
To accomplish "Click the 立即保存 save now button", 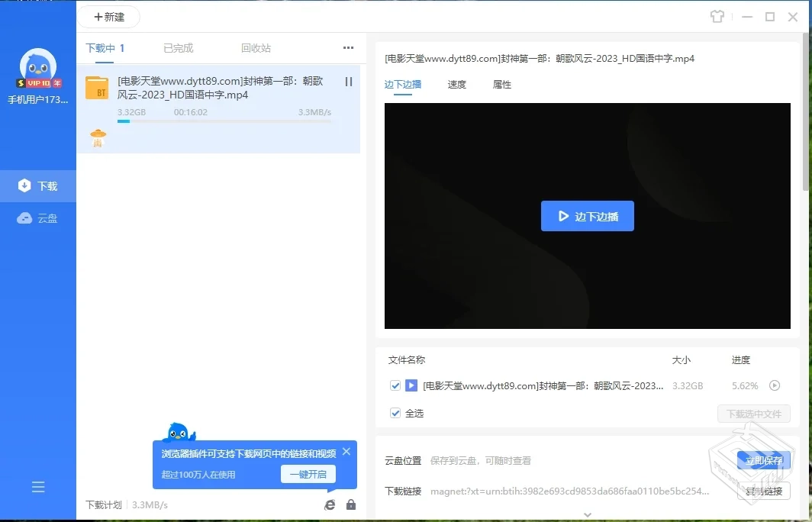I will 765,459.
